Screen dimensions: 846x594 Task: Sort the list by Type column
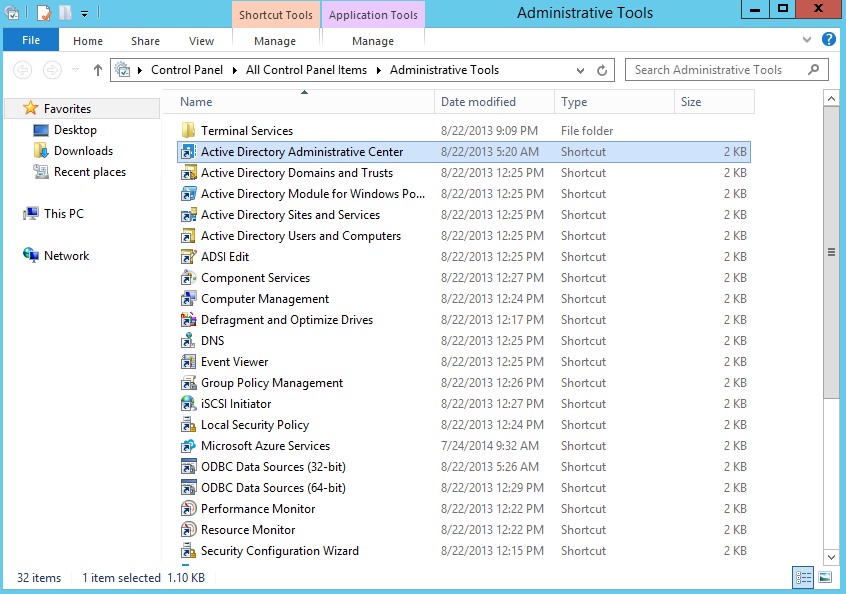[615, 102]
